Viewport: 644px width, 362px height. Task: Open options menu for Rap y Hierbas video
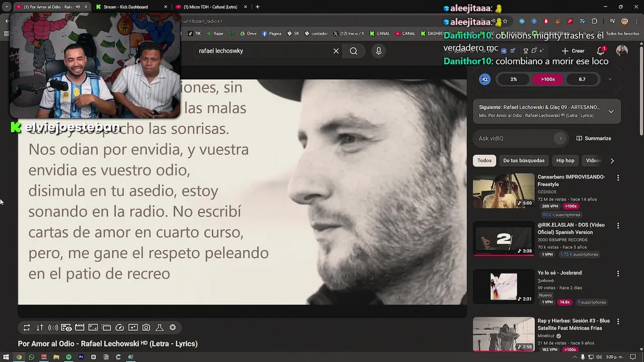click(x=618, y=321)
